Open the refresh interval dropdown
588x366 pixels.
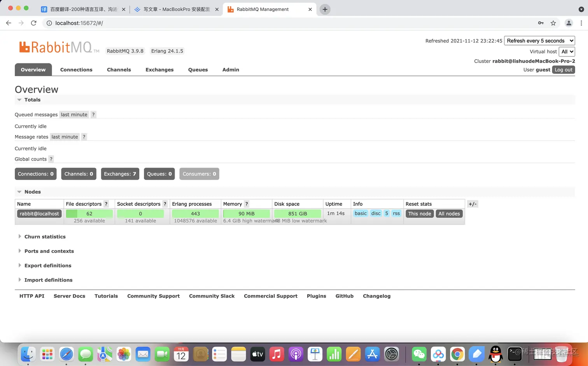[539, 40]
